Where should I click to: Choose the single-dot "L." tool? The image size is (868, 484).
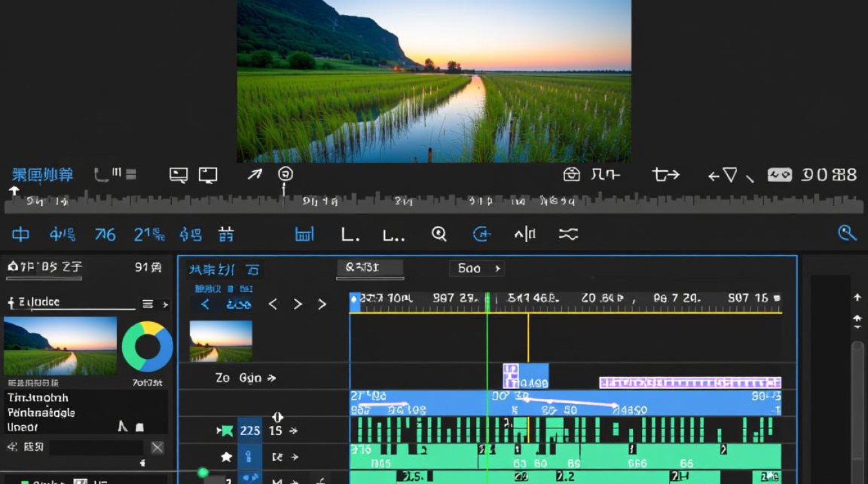click(349, 234)
